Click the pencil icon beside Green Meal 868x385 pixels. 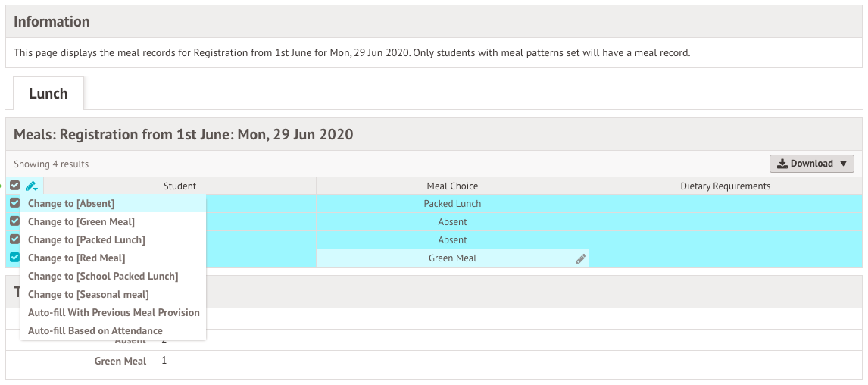(x=581, y=258)
